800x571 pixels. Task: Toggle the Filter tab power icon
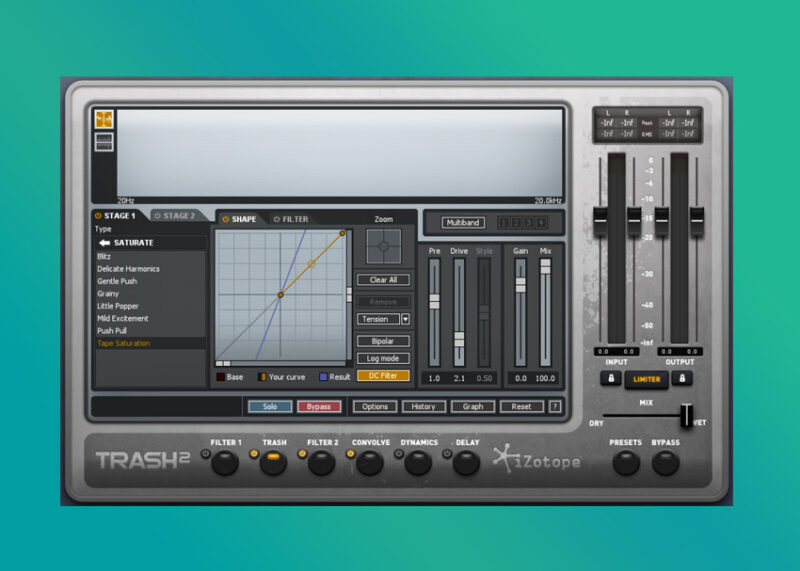coord(277,219)
